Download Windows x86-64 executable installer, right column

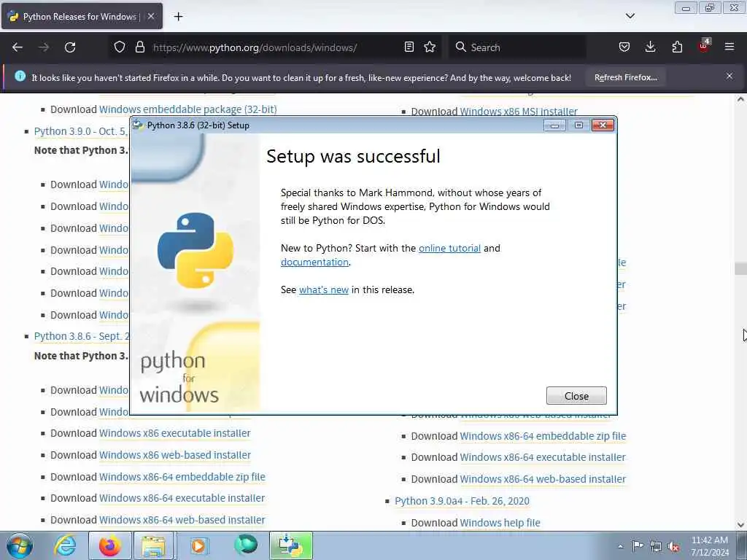pyautogui.click(x=542, y=456)
